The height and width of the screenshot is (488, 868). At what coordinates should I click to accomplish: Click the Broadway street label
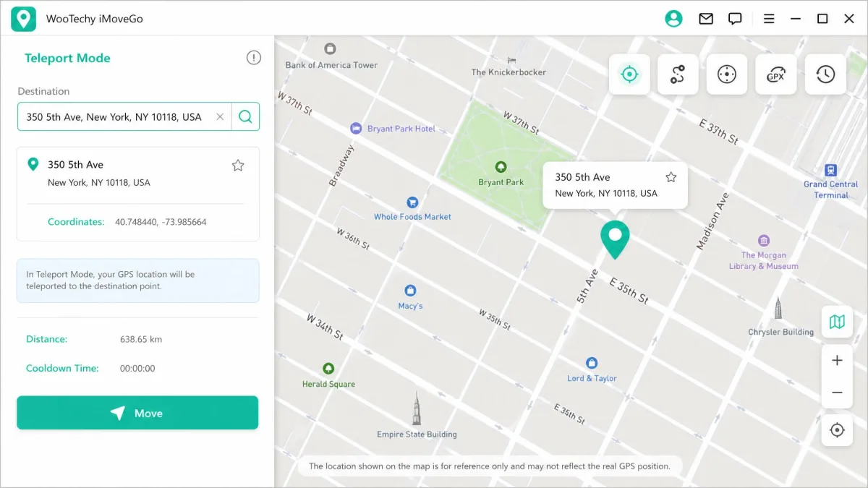click(341, 166)
